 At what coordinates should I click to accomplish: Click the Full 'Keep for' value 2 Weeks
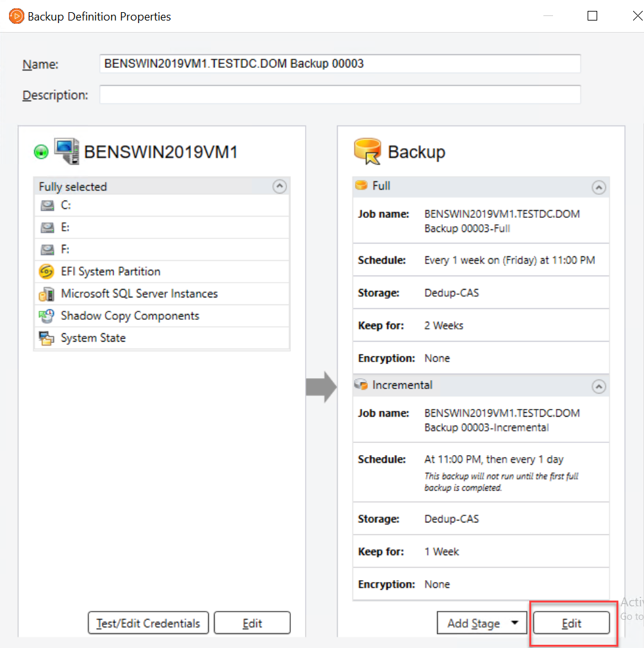point(444,326)
